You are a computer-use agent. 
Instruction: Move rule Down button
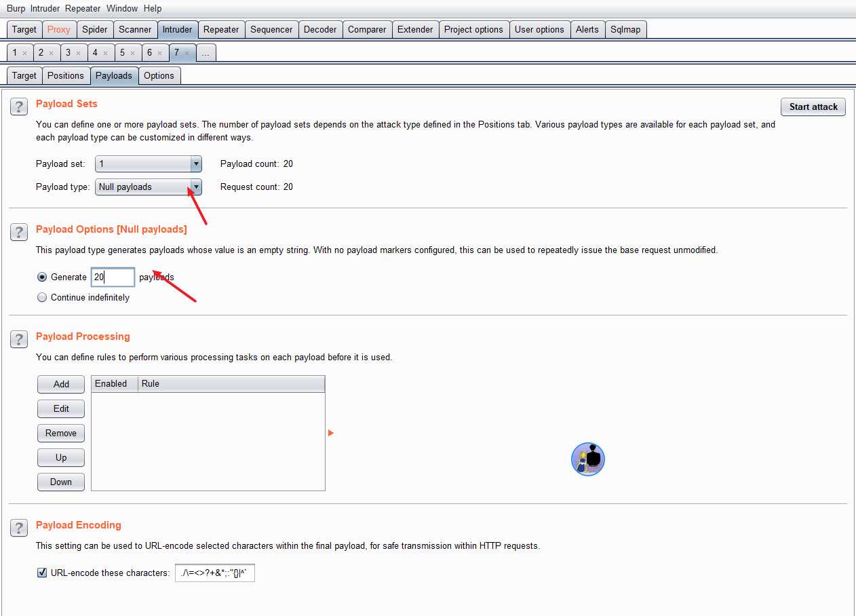[61, 482]
